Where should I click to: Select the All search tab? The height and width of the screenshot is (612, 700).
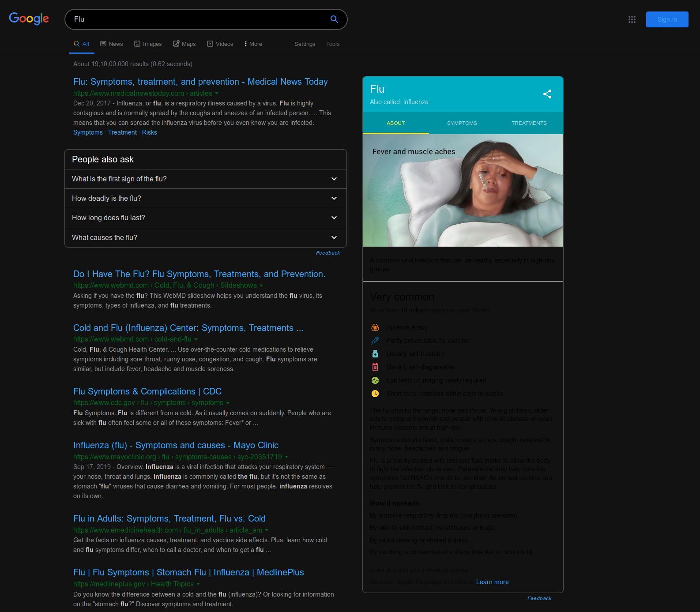82,44
